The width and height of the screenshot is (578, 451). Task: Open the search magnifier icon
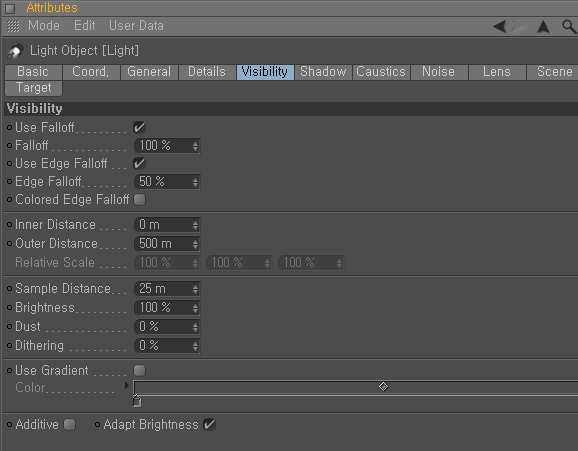click(569, 27)
